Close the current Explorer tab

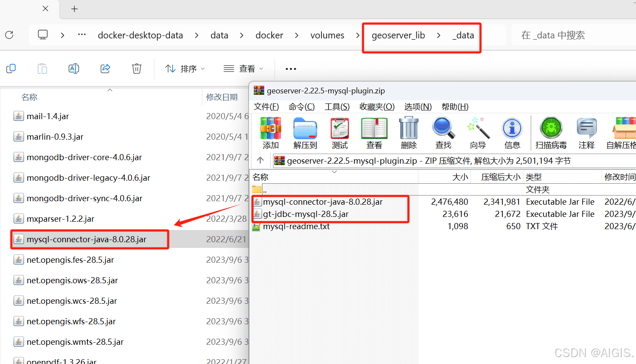(x=45, y=9)
